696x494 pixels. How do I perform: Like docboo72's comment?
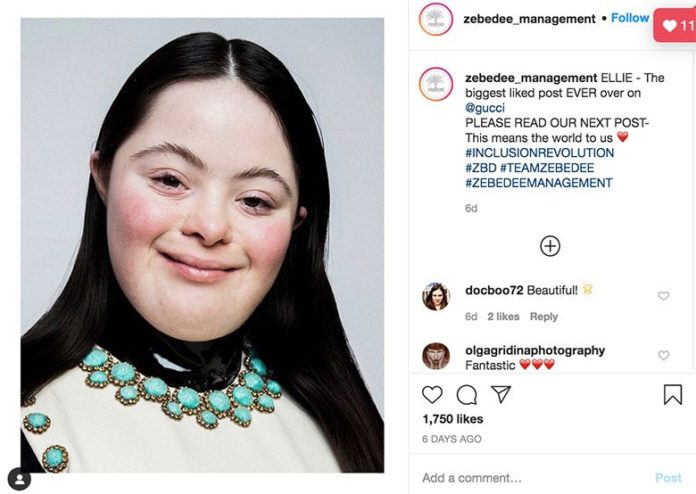(x=664, y=296)
